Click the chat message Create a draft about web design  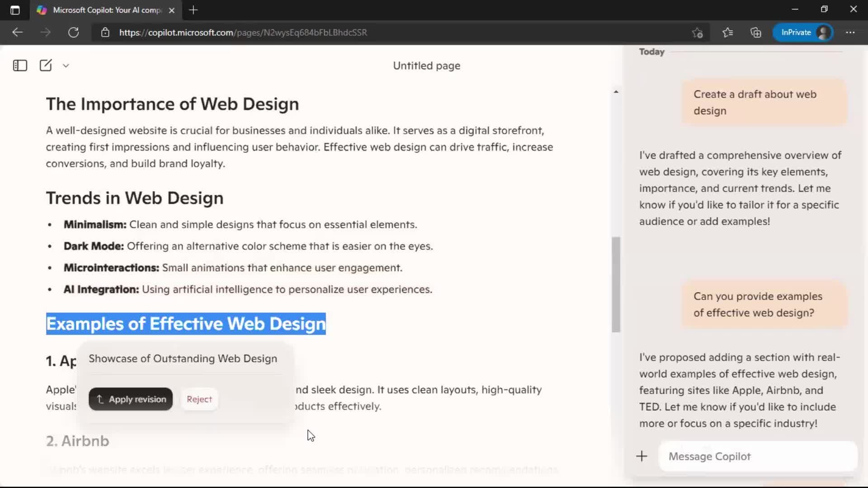click(764, 103)
